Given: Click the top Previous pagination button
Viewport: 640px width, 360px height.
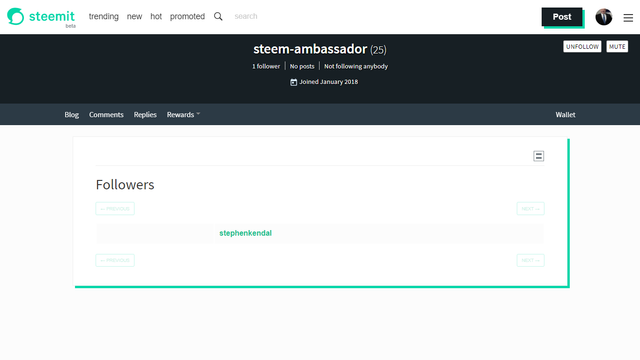Looking at the screenshot, I should click(115, 209).
